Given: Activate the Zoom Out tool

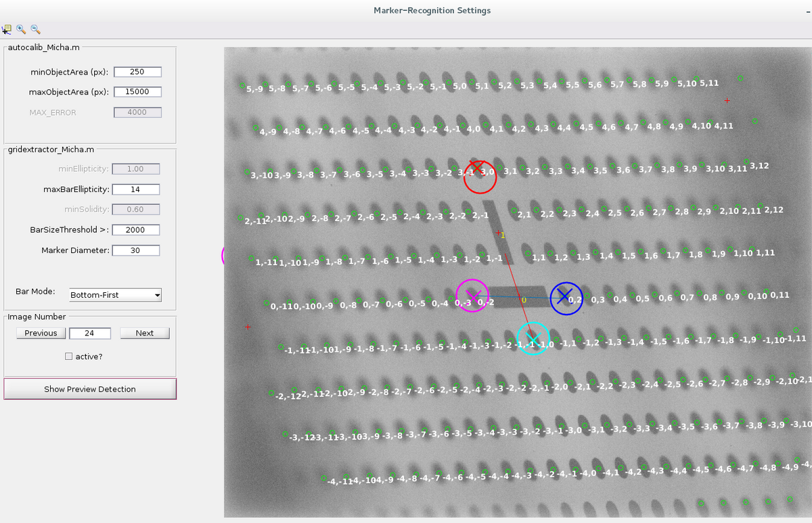Looking at the screenshot, I should click(36, 30).
